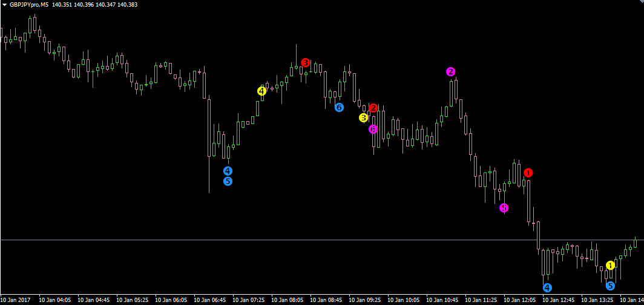
Task: Click the red 2 wave marker
Action: (373, 108)
